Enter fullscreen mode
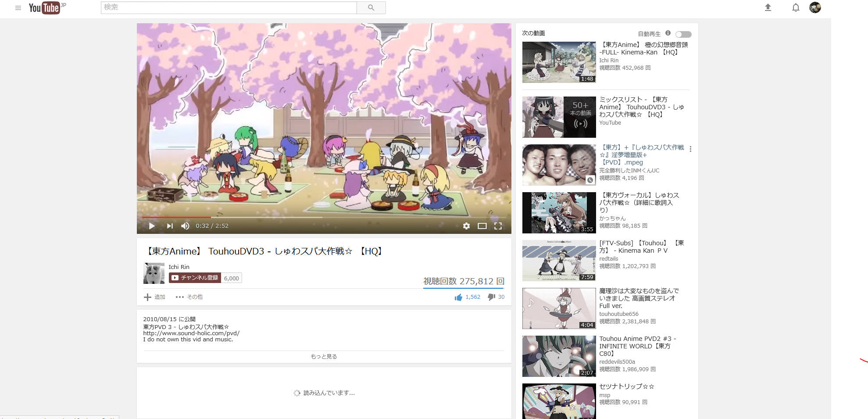Viewport: 868px width, 419px height. pyautogui.click(x=498, y=226)
